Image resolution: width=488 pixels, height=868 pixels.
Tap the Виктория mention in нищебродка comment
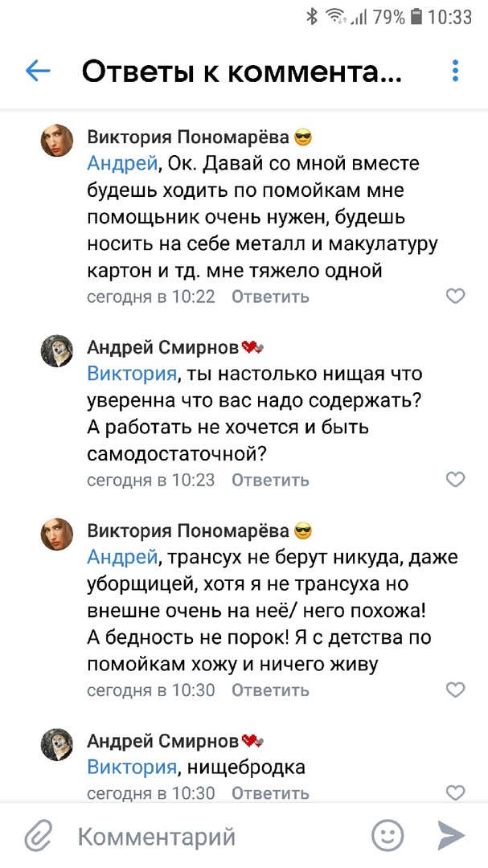(131, 767)
